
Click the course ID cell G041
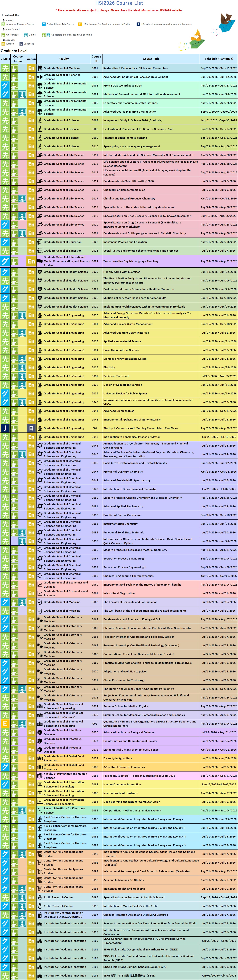(97, 411)
